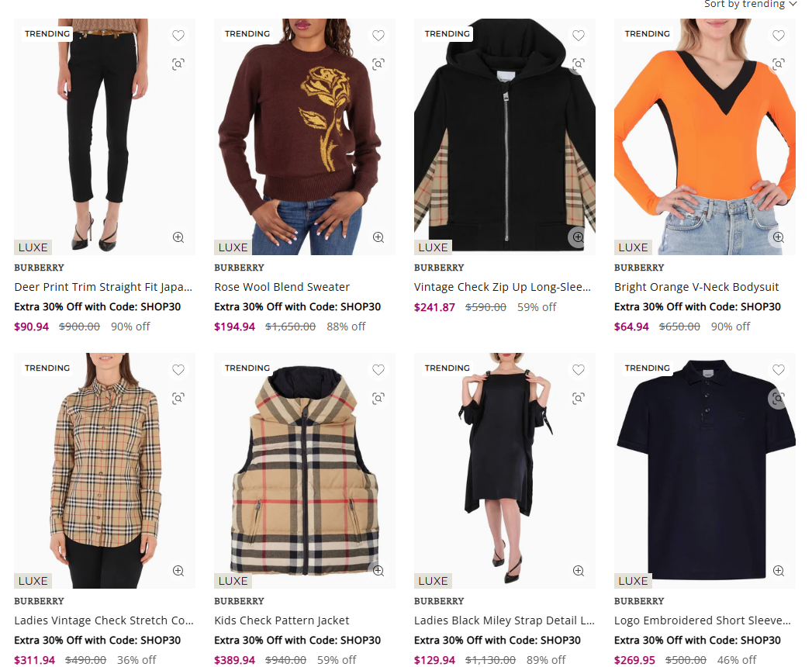Select the Burberry brand label above Rose Sweater
Screen dimensions: 812x667
[x=239, y=268]
